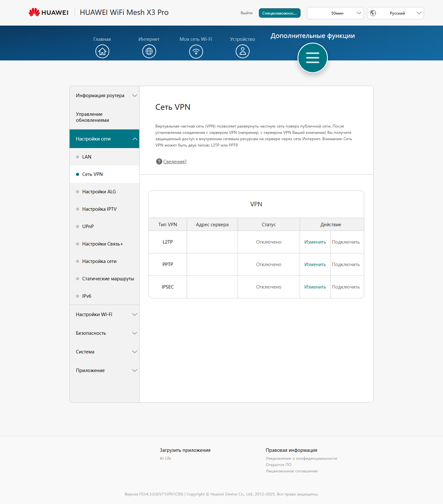
Task: Click the Статус column header
Action: (269, 225)
